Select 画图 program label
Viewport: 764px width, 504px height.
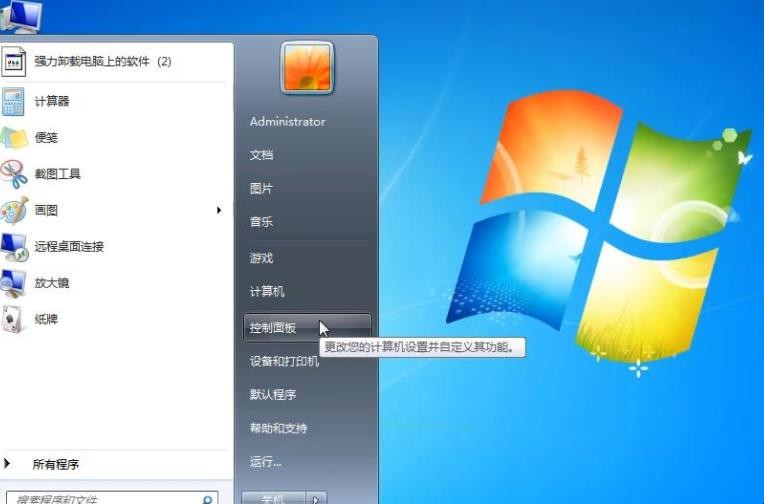46,210
